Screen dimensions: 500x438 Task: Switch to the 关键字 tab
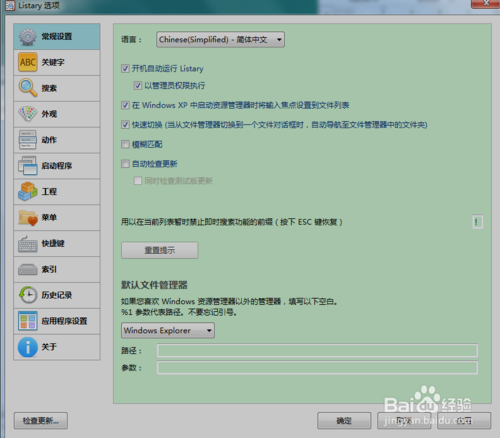(57, 62)
